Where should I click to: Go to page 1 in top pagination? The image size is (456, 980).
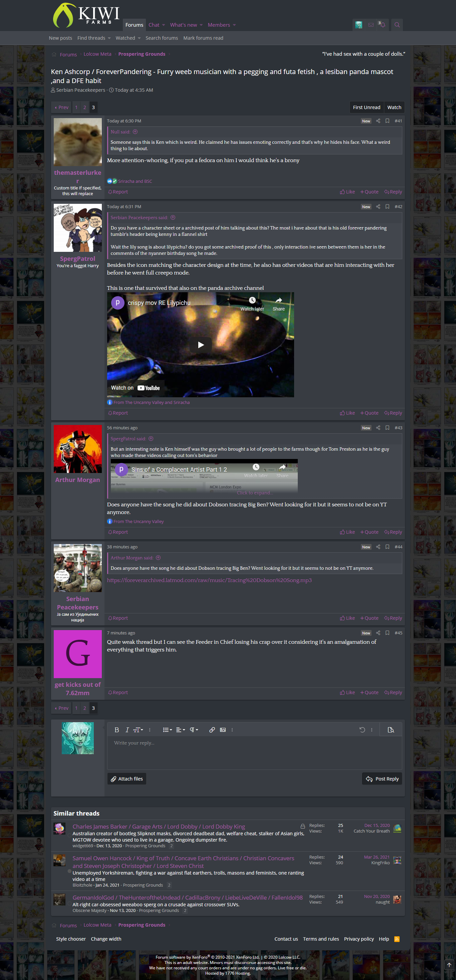(76, 107)
